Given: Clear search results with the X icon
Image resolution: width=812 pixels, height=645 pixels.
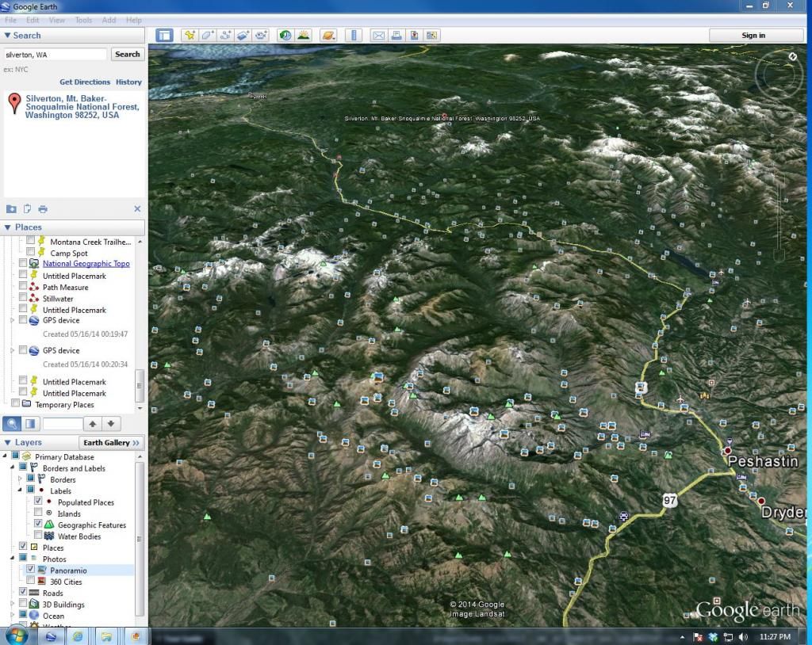Looking at the screenshot, I should point(137,208).
